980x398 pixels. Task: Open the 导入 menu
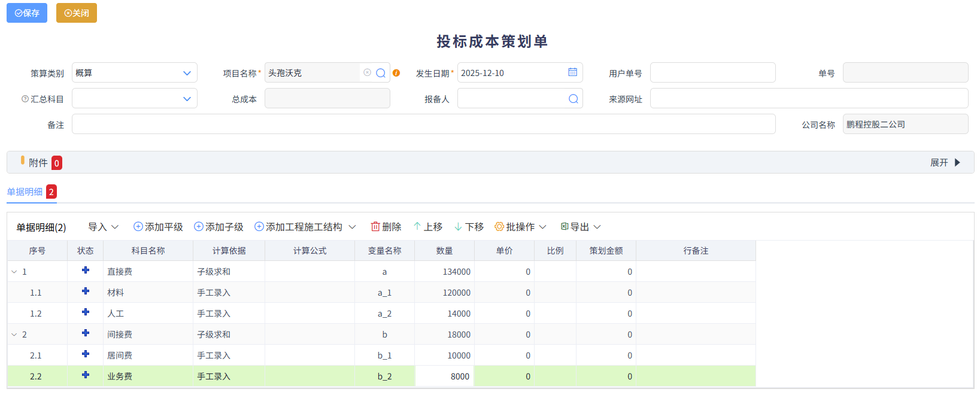coord(103,227)
